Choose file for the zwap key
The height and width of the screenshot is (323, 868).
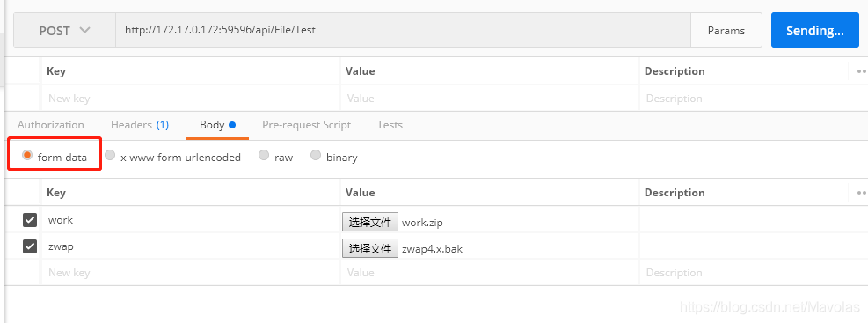[369, 249]
